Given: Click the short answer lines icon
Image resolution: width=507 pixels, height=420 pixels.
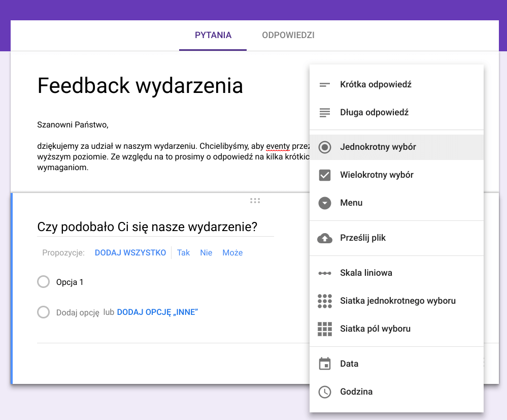Looking at the screenshot, I should coord(325,85).
